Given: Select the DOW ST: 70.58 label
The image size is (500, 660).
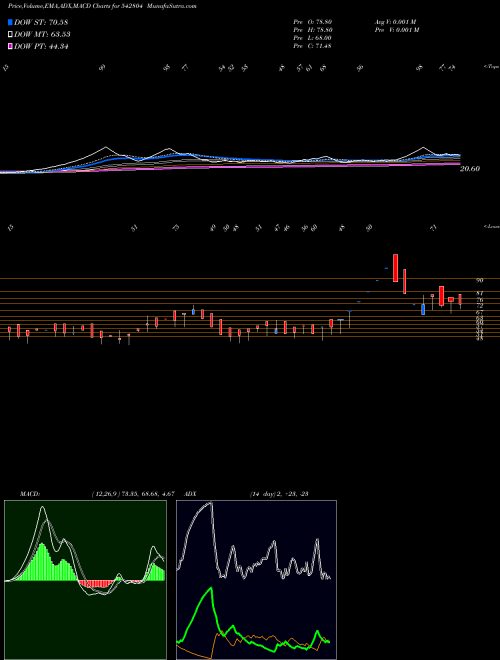Looking at the screenshot, I should (x=41, y=22).
